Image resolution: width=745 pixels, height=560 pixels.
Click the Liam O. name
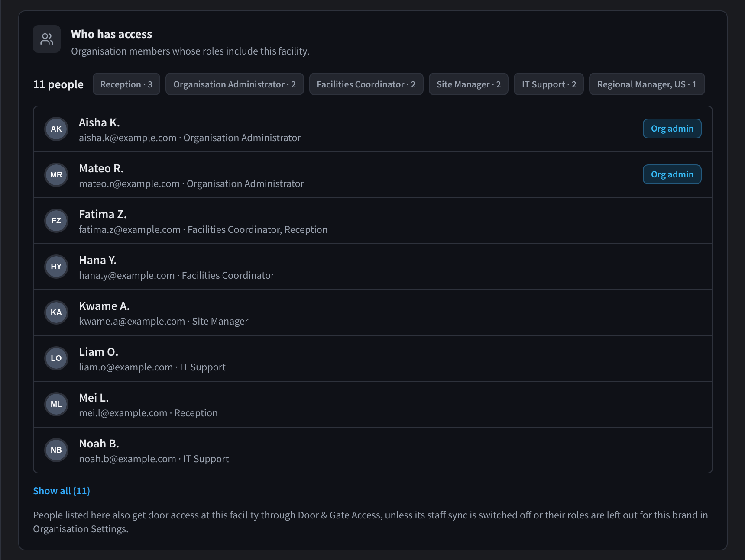[x=99, y=352]
